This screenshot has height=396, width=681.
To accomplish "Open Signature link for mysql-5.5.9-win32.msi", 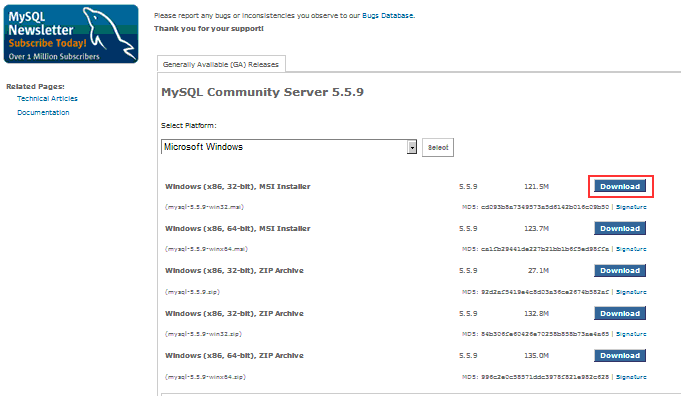I will coord(631,207).
